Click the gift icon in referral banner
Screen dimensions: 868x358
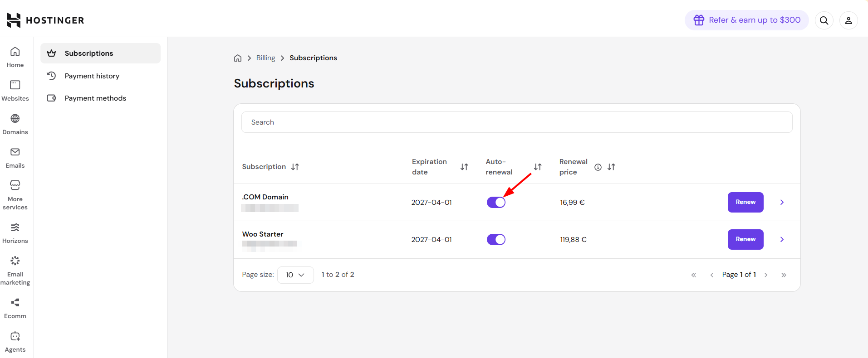[699, 20]
